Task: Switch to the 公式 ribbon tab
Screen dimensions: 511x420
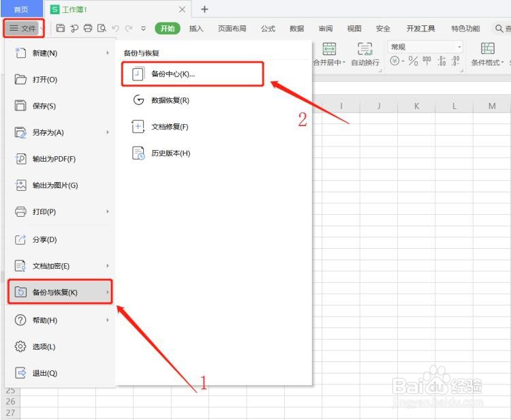Action: [x=268, y=29]
